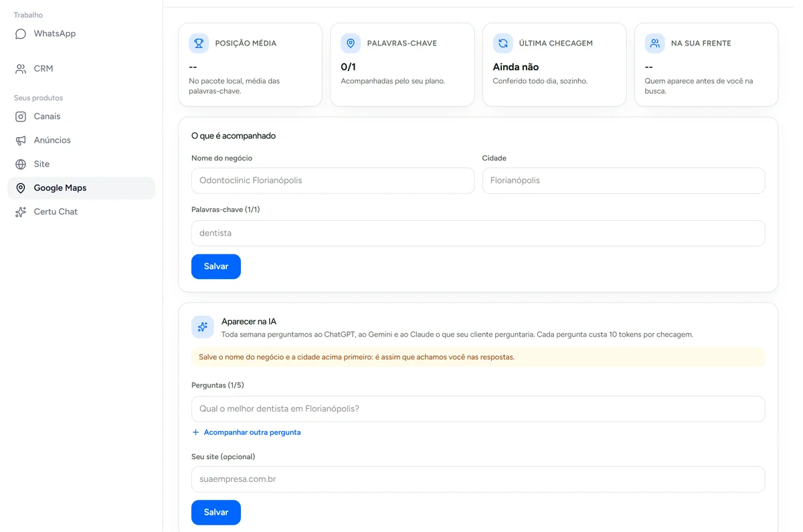Click the 0/1 value on Palavras-chave card
Screen dimensions: 803x532
pos(348,67)
